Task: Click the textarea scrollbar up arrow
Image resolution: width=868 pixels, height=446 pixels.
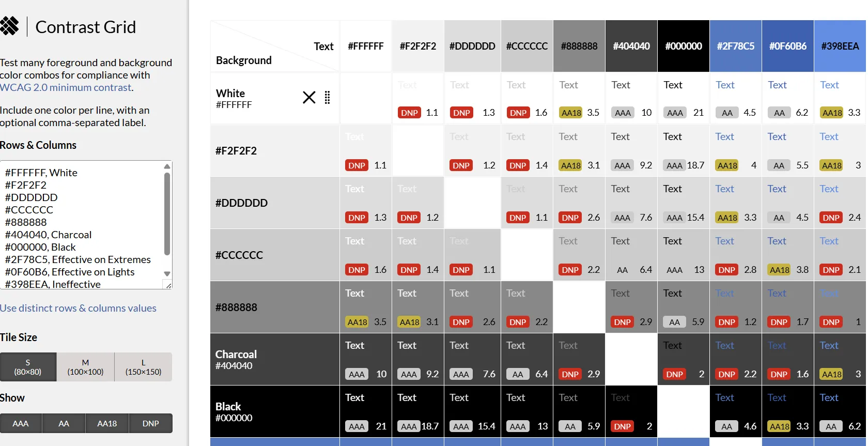Action: 167,166
